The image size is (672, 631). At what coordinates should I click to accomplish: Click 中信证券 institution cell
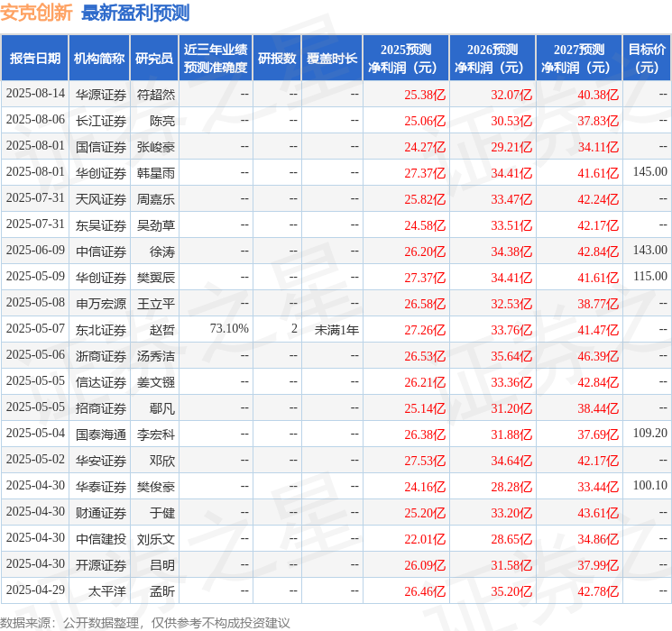point(101,251)
